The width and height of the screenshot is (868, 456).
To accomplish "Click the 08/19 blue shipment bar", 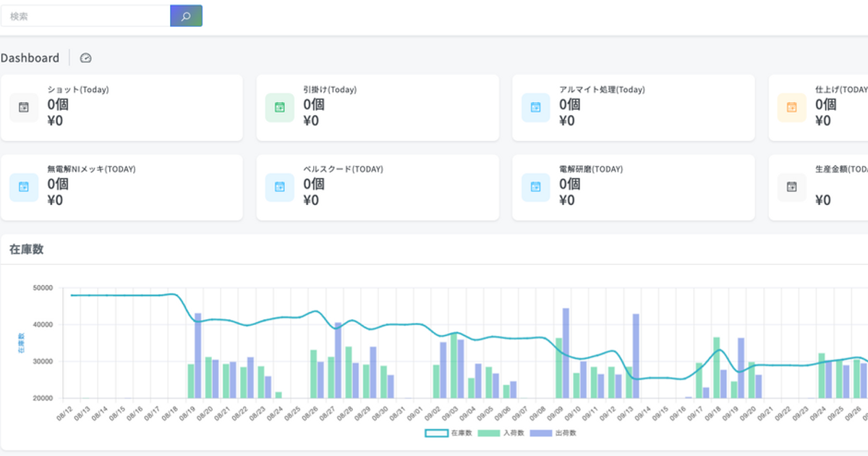I will [198, 355].
